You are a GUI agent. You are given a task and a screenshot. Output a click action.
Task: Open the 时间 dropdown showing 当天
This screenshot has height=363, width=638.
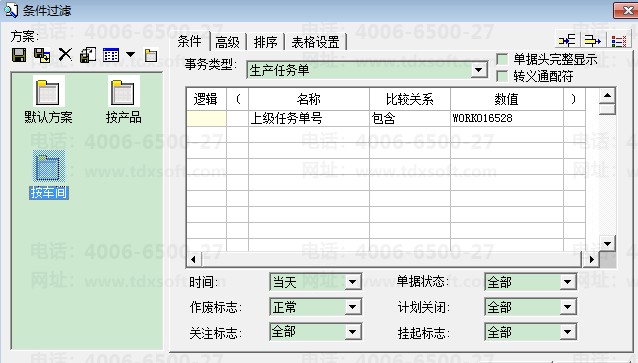(x=353, y=282)
